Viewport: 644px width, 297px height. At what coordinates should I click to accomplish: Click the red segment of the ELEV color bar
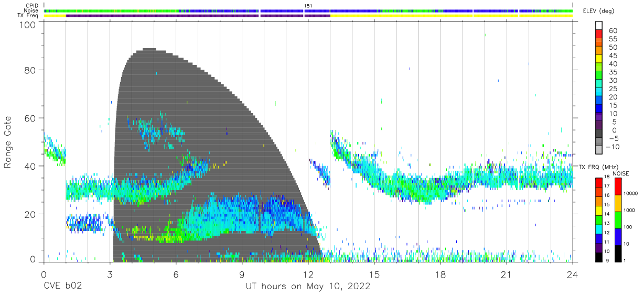[599, 34]
